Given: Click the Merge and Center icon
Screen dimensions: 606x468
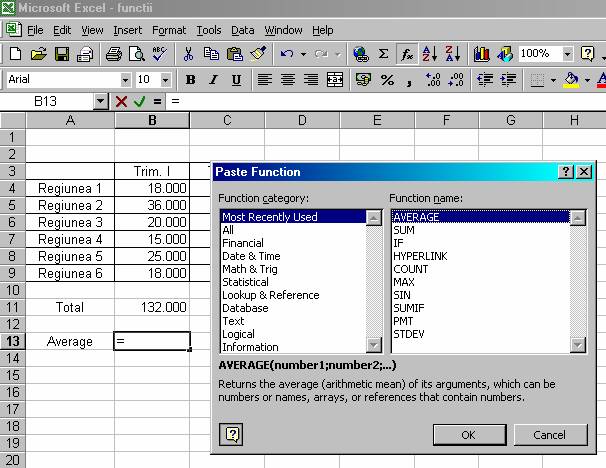Looking at the screenshot, I should tap(335, 79).
